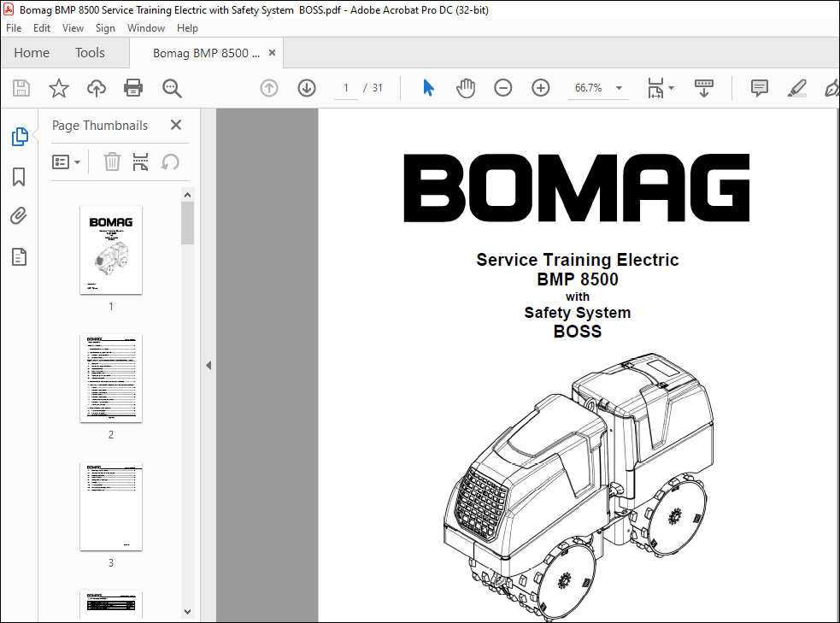The image size is (840, 623).
Task: Click the page number input field
Action: pos(346,88)
